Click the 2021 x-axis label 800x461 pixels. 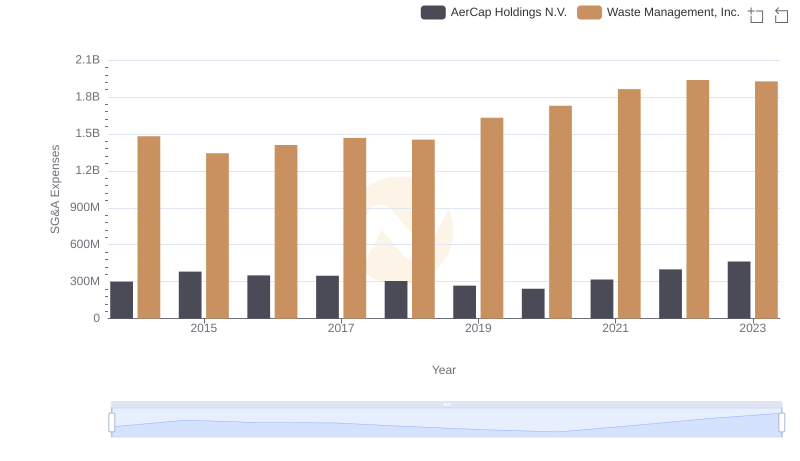[615, 328]
